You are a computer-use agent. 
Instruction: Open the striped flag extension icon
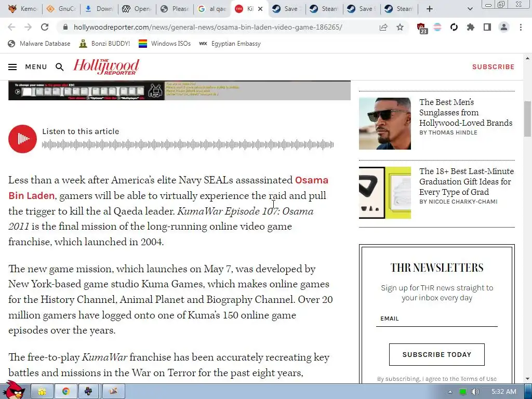437,27
